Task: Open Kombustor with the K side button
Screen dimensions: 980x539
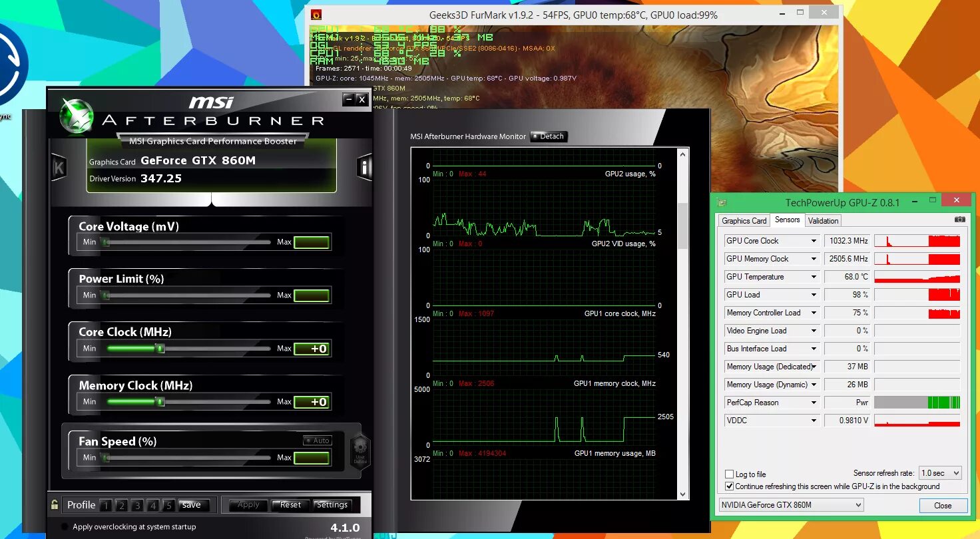Action: [x=59, y=168]
